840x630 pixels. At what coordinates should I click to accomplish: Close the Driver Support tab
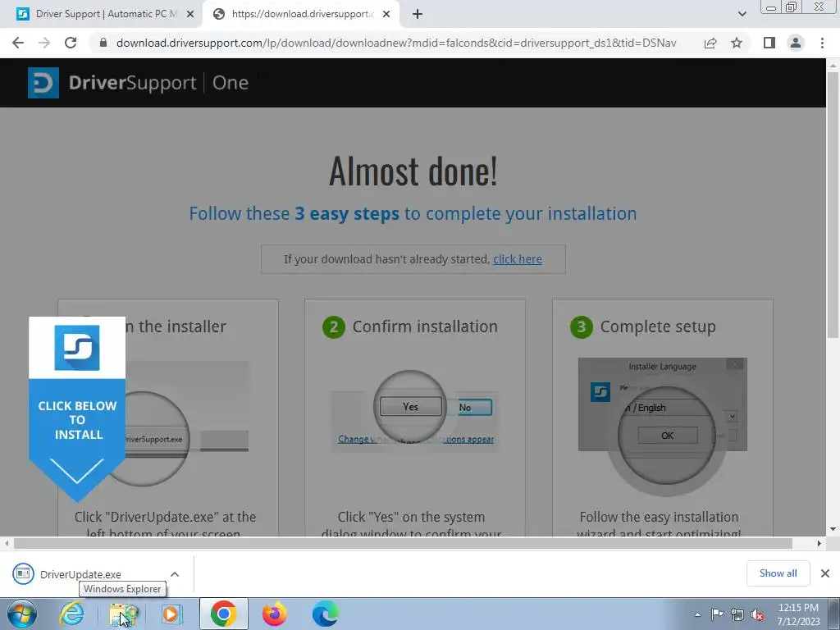coord(190,14)
